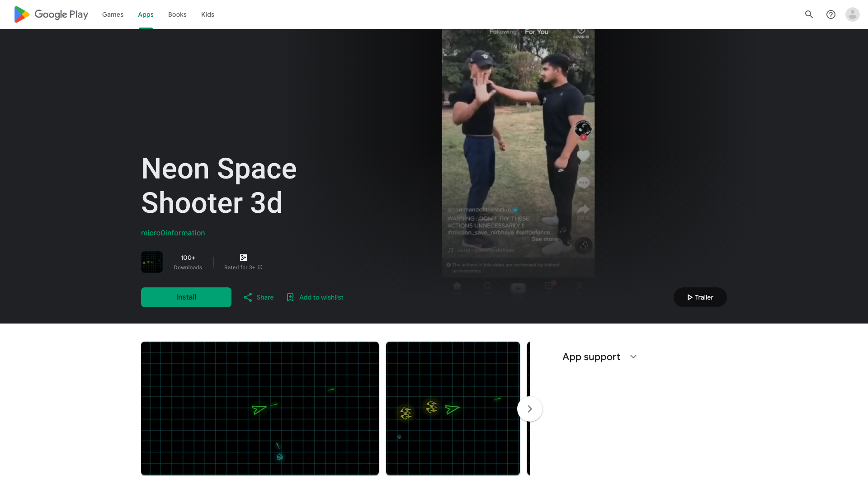Image resolution: width=868 pixels, height=488 pixels.
Task: Click the content rating info icon
Action: (x=260, y=267)
